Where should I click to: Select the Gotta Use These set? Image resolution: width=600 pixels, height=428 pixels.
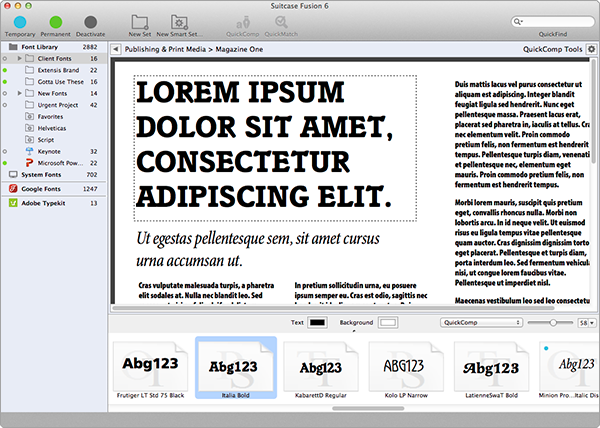pyautogui.click(x=54, y=82)
